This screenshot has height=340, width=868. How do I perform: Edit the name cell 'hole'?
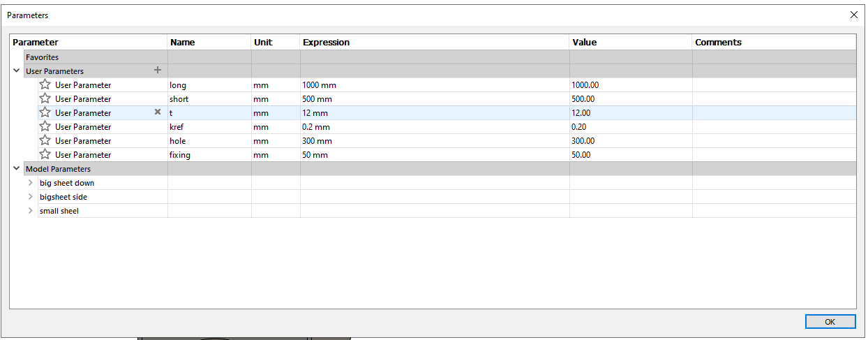click(x=209, y=140)
